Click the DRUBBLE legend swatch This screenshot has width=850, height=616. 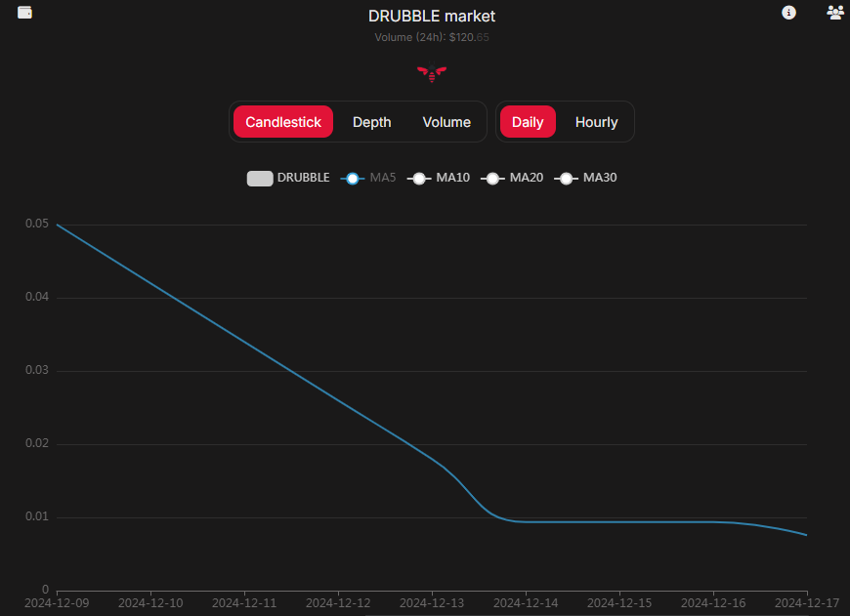(260, 179)
